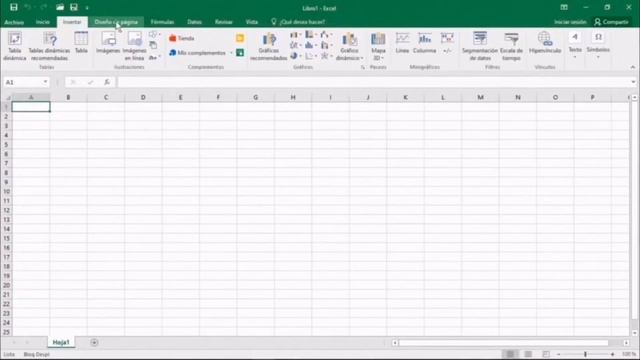Click the green People Graph add-in icon
The image size is (640, 360).
click(240, 53)
